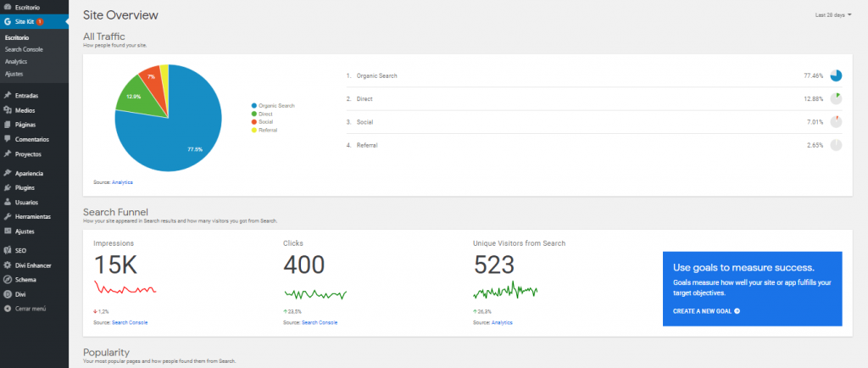Click the 12.88% Direct value
Image resolution: width=868 pixels, height=368 pixels.
click(813, 99)
